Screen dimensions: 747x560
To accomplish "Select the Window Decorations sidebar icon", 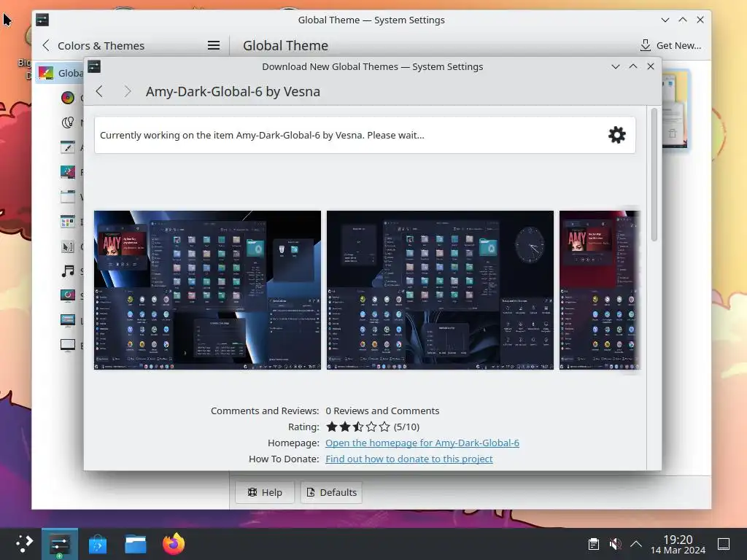I will tap(68, 197).
